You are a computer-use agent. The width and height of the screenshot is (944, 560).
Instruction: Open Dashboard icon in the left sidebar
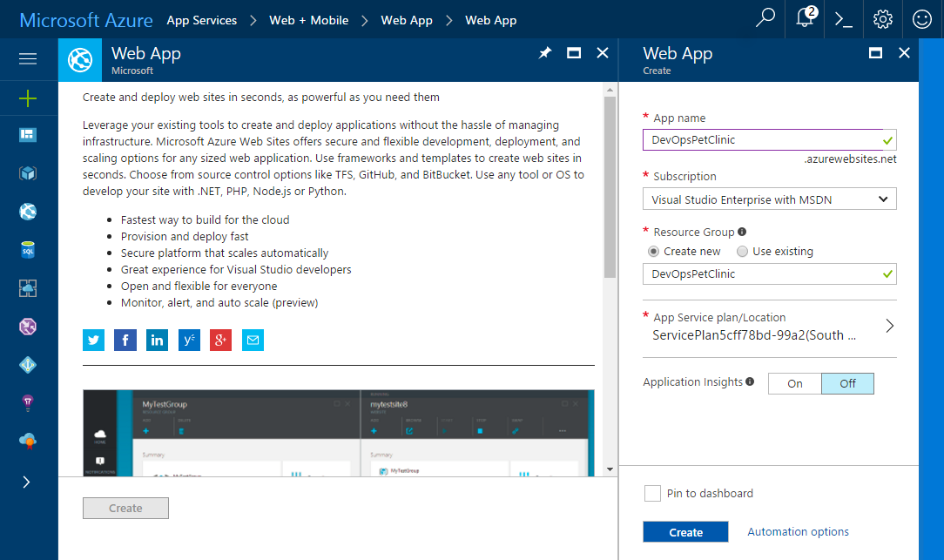28,135
